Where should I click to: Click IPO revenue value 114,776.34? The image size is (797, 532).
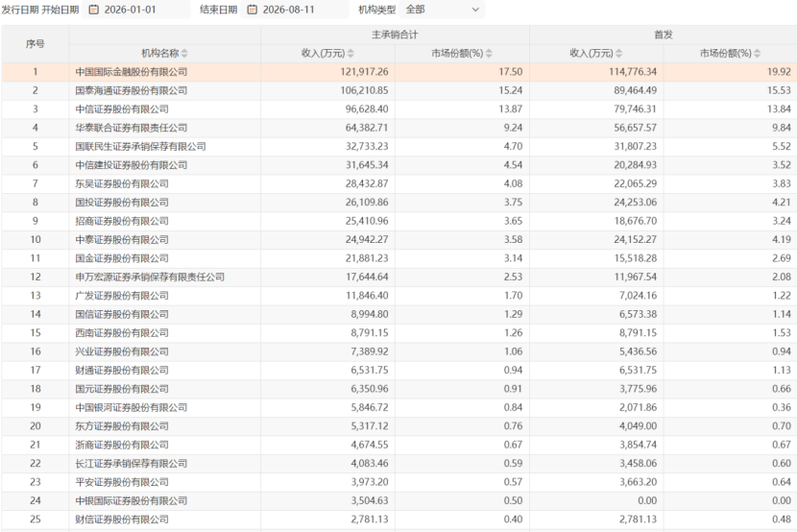633,72
